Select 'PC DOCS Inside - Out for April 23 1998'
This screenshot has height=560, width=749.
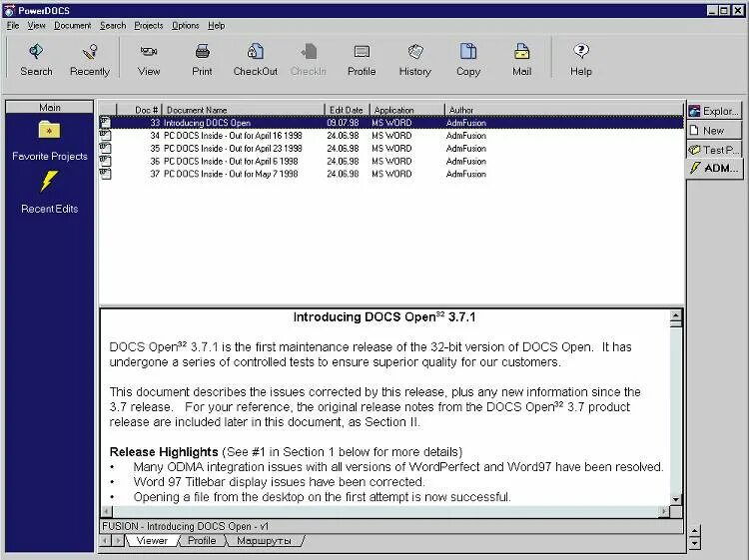point(233,149)
